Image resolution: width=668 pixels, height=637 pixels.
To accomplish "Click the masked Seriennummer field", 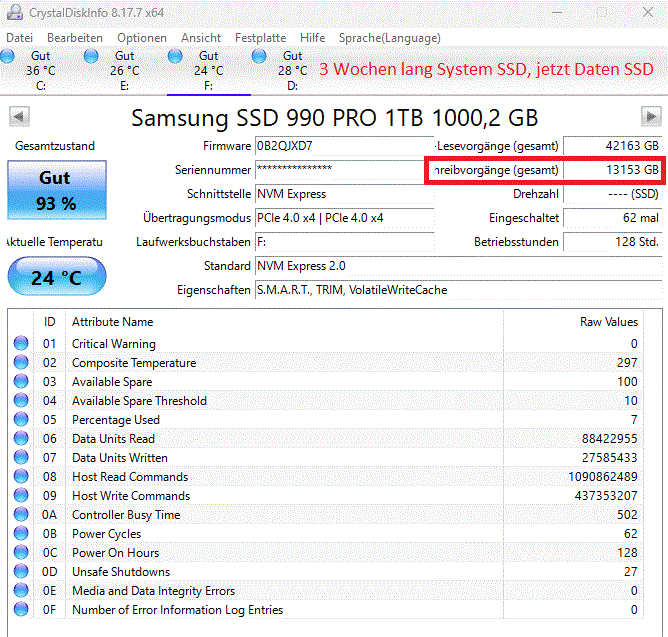I will [340, 170].
